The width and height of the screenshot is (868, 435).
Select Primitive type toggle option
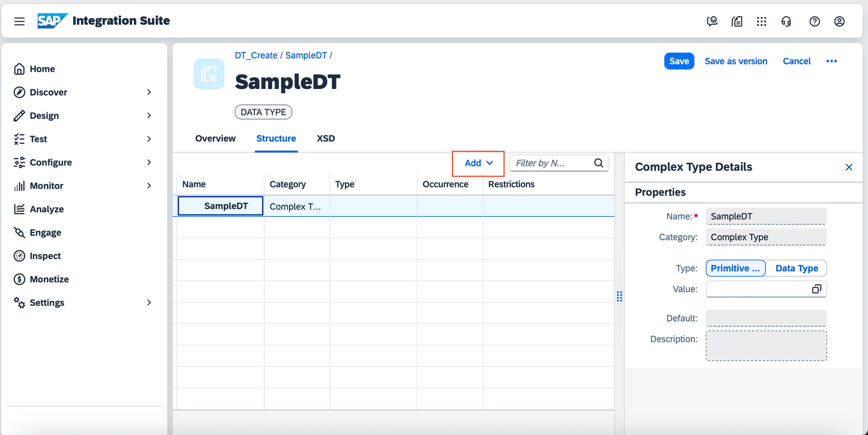(735, 268)
